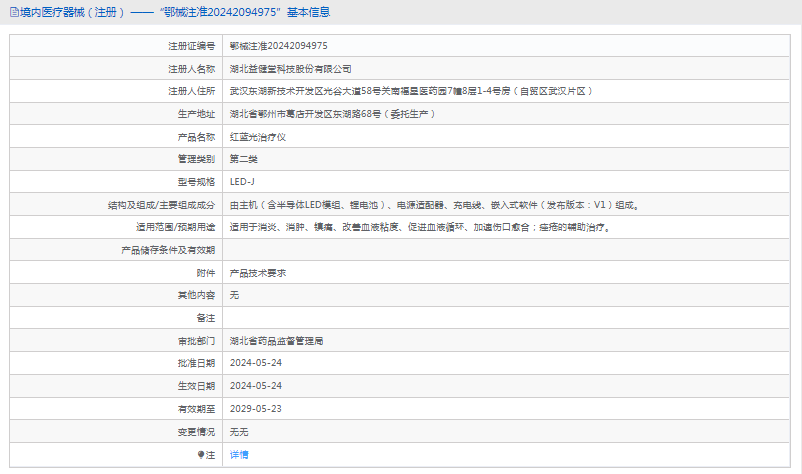This screenshot has height=474, width=802.
Task: Select registrant name 湖北益健堂科技股份有限公司
Action: [x=290, y=69]
